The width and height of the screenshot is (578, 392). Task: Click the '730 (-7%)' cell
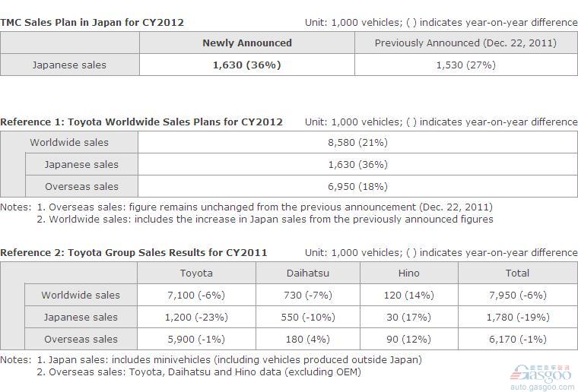pyautogui.click(x=308, y=296)
